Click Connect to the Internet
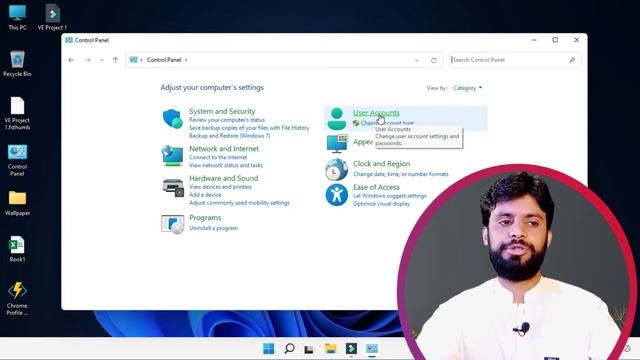 [218, 157]
